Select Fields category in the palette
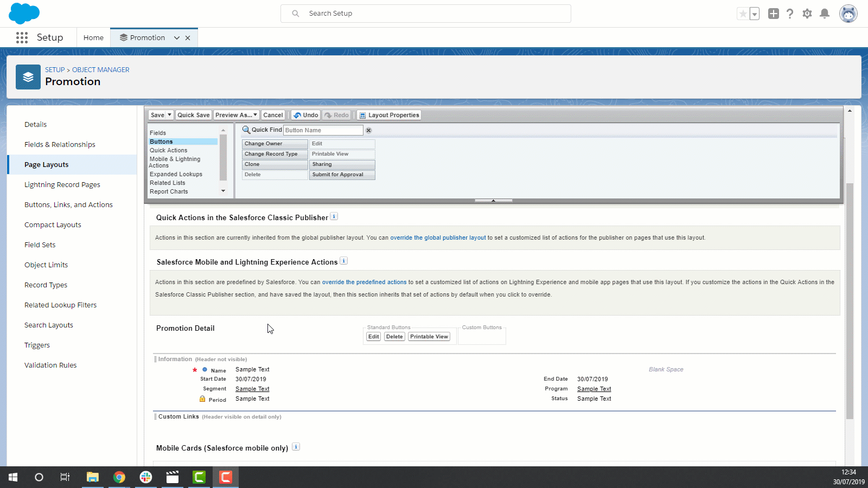The width and height of the screenshot is (868, 488). coord(158,133)
